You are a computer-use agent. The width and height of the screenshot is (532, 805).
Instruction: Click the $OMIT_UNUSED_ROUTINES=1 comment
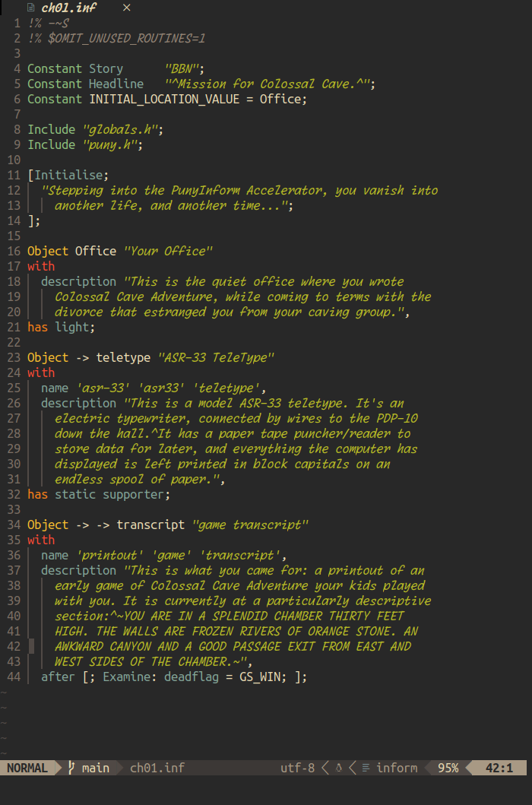coord(126,39)
